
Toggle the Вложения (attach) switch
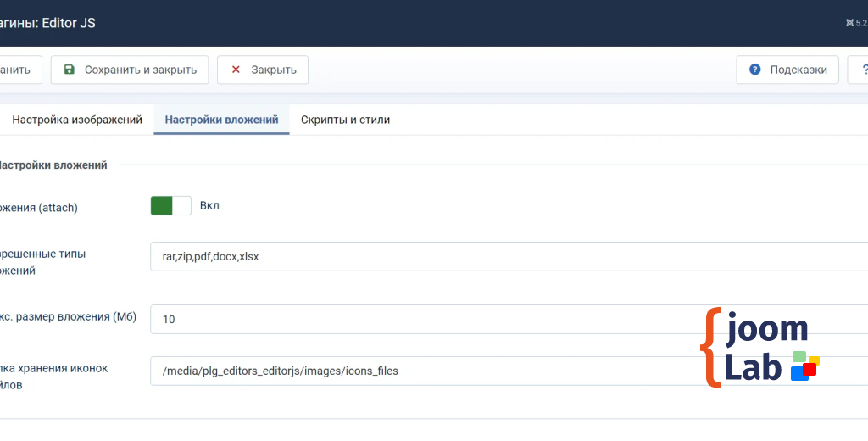click(x=170, y=206)
